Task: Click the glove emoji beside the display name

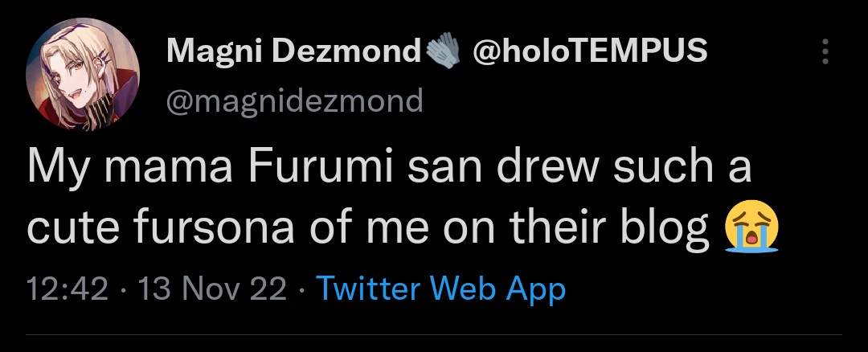Action: click(442, 52)
